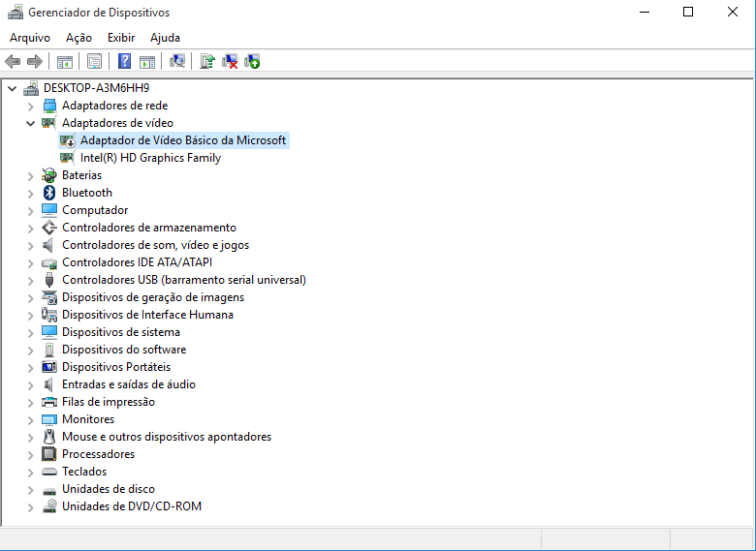Click the Bluetooth logo icon
The height and width of the screenshot is (551, 756).
click(49, 193)
